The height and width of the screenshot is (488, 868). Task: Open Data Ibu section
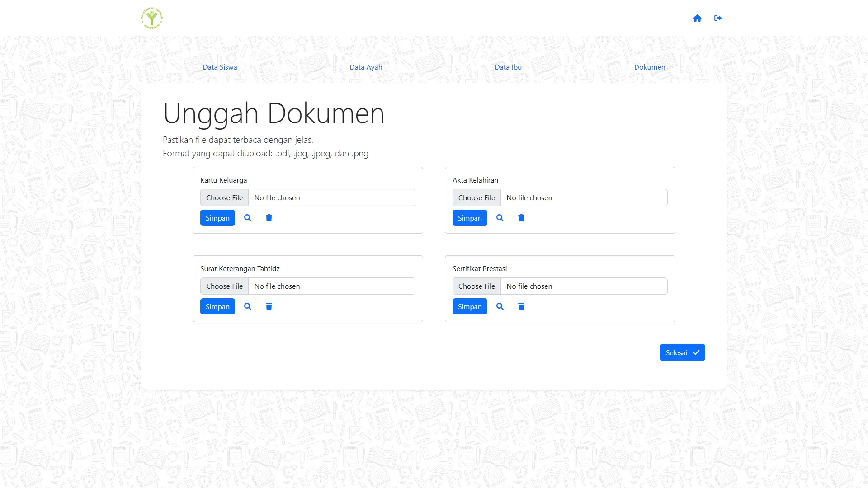508,67
